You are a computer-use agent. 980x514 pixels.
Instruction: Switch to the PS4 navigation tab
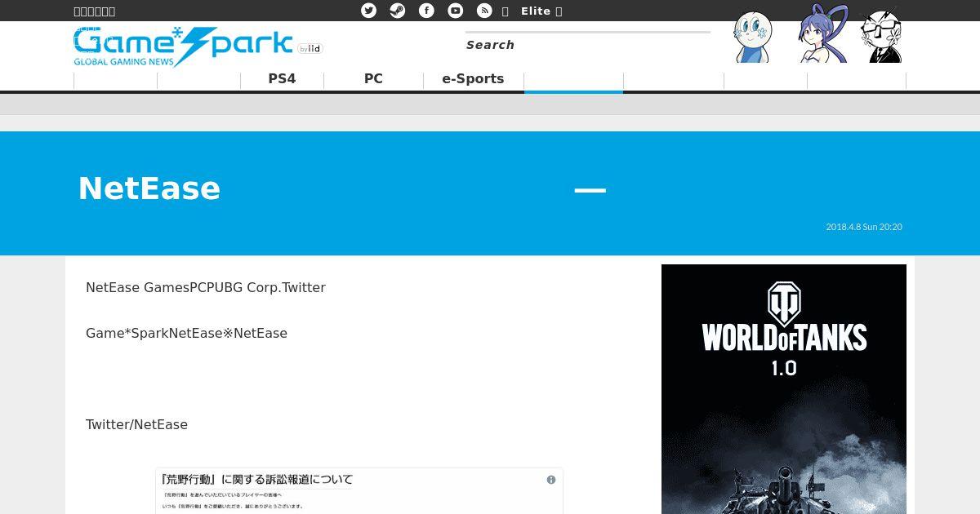point(282,79)
